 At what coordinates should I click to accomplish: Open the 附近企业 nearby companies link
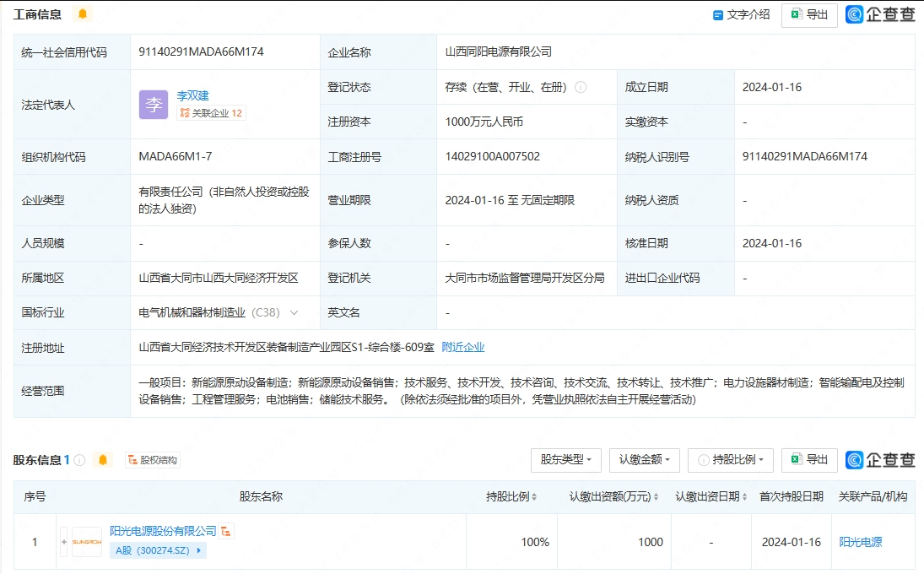tap(463, 347)
